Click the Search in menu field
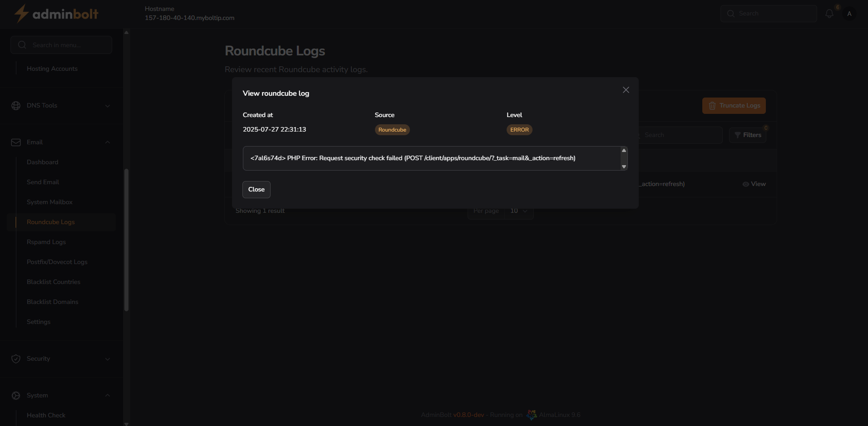The width and height of the screenshot is (868, 426). 61,45
